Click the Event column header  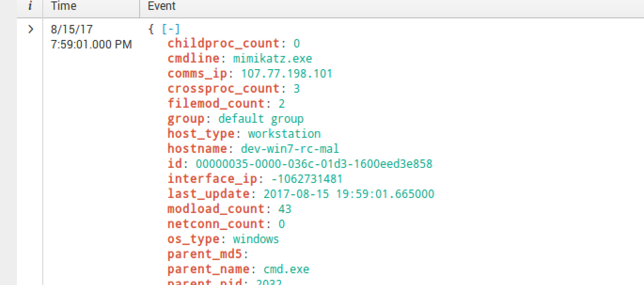(161, 6)
